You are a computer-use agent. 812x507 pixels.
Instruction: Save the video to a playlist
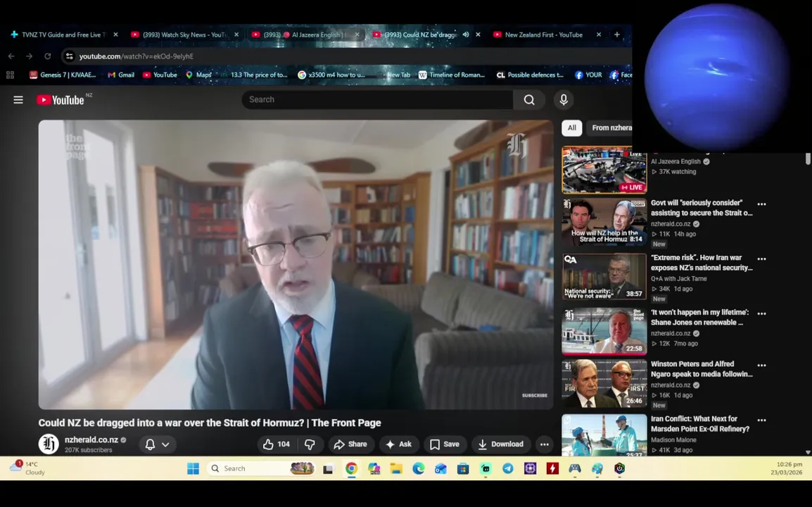pos(444,444)
